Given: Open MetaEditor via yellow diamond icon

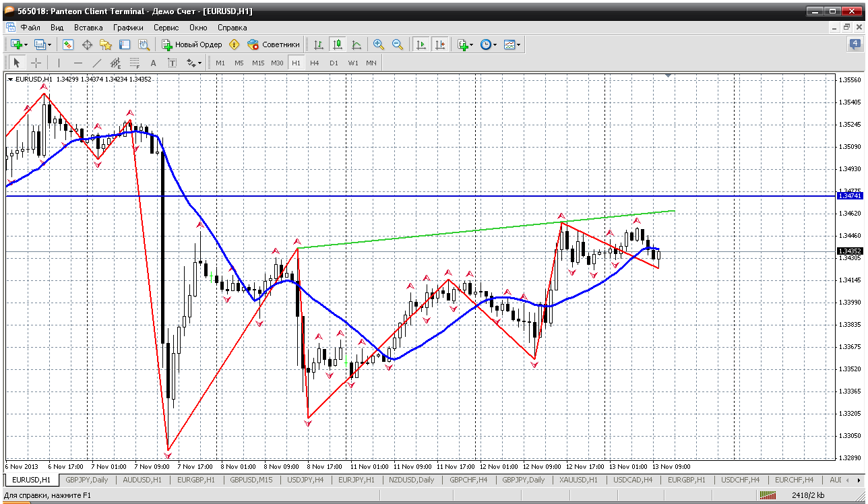Looking at the screenshot, I should [x=234, y=44].
